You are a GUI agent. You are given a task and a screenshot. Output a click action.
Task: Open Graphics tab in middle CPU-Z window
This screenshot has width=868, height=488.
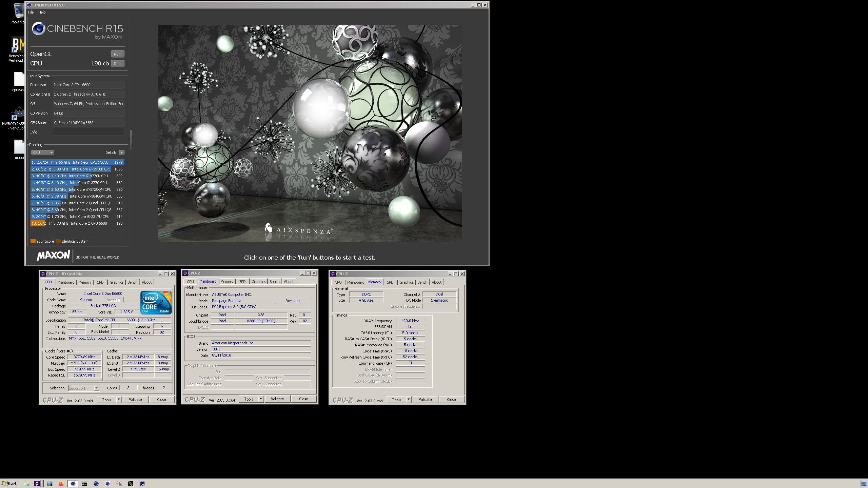pos(259,282)
